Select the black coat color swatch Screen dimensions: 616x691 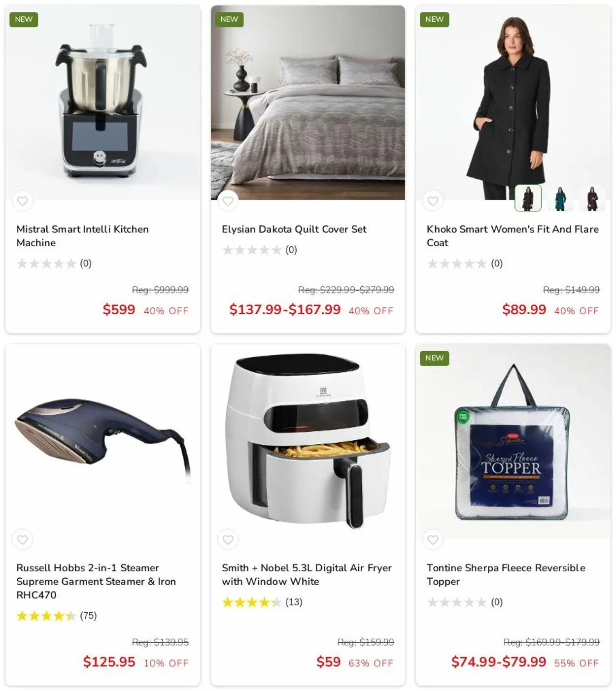click(528, 198)
